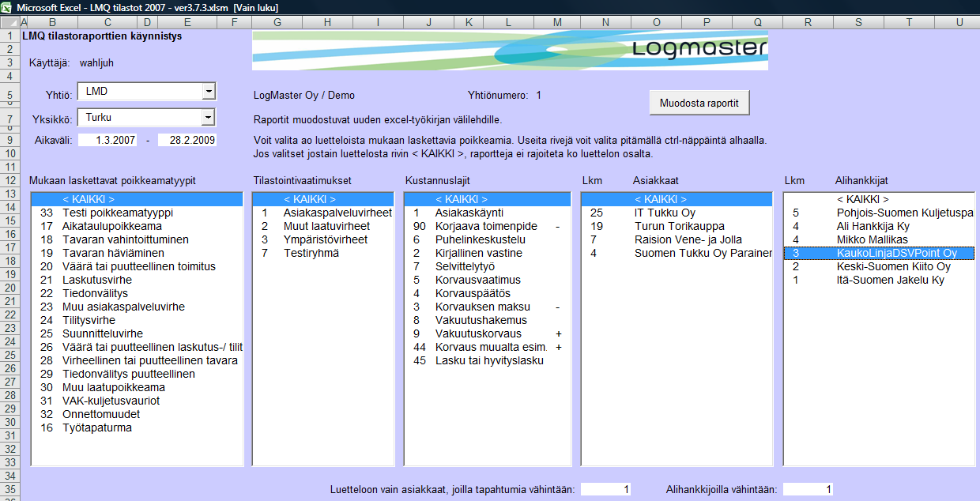Select Tiedonvälitys puutteellinen row
Screen dimensions: 980x501
point(137,375)
